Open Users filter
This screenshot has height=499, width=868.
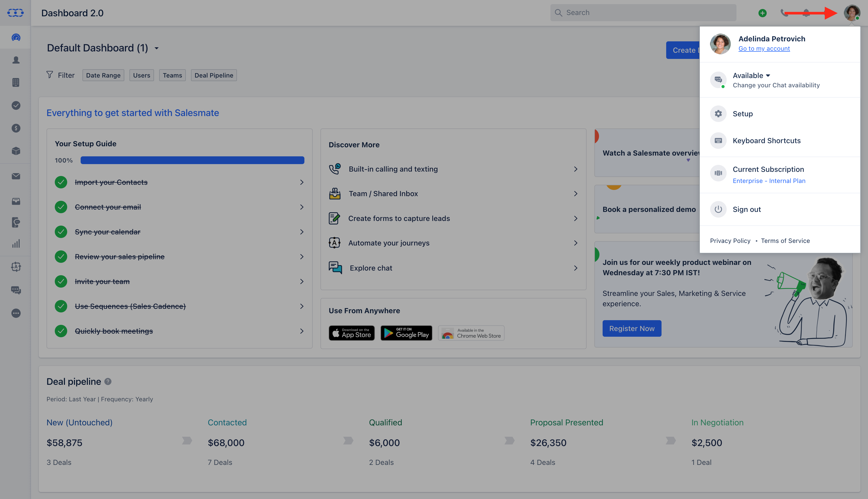(142, 75)
